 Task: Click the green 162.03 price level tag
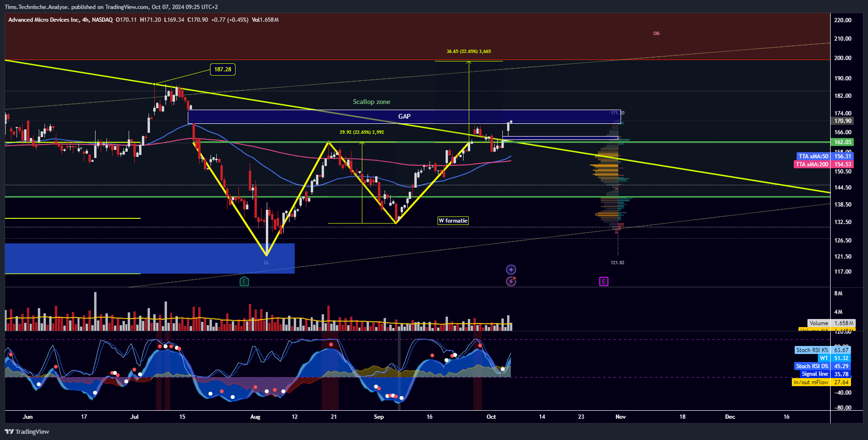tap(842, 142)
